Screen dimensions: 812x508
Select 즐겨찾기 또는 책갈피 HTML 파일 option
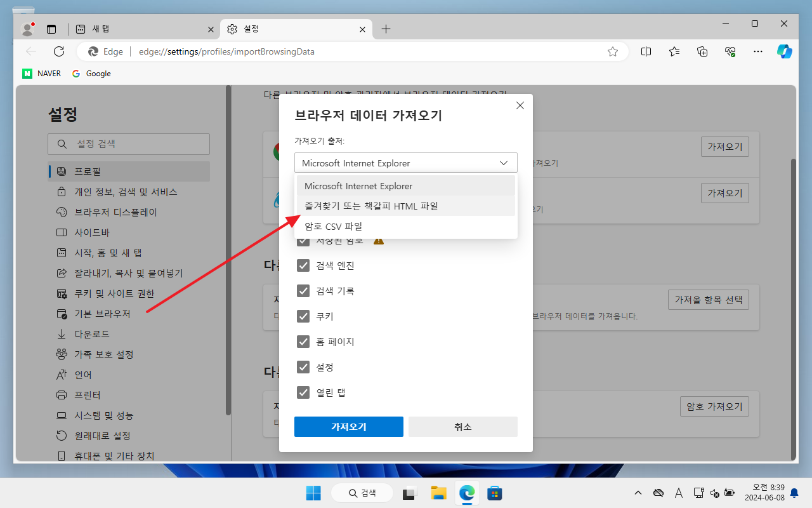406,206
